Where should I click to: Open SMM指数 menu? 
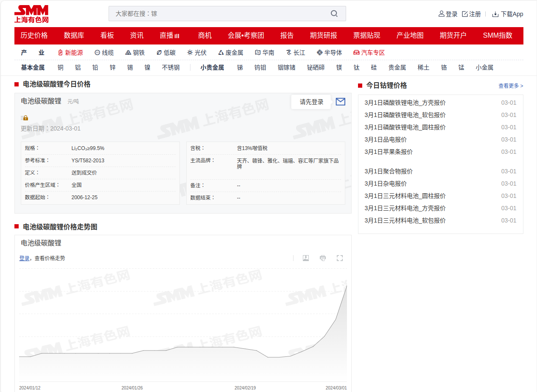(498, 36)
